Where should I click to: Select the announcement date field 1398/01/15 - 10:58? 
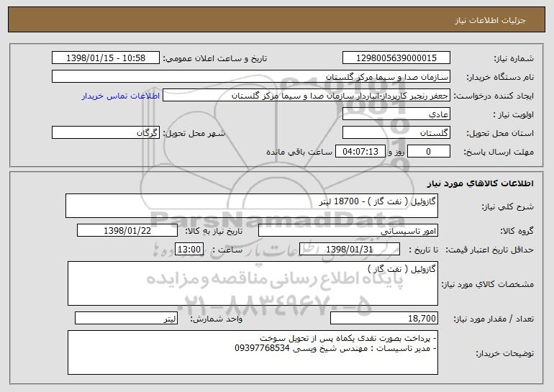106,58
